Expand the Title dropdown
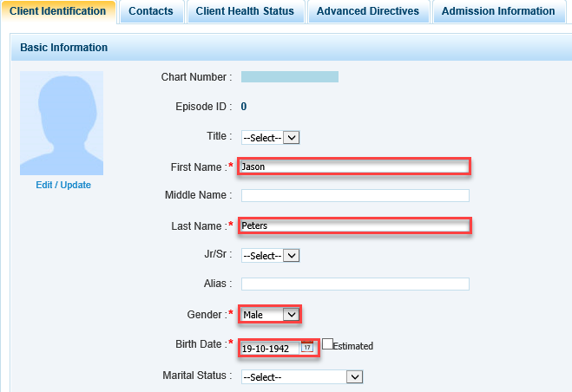Screen dimensions: 572x392 tap(270, 137)
